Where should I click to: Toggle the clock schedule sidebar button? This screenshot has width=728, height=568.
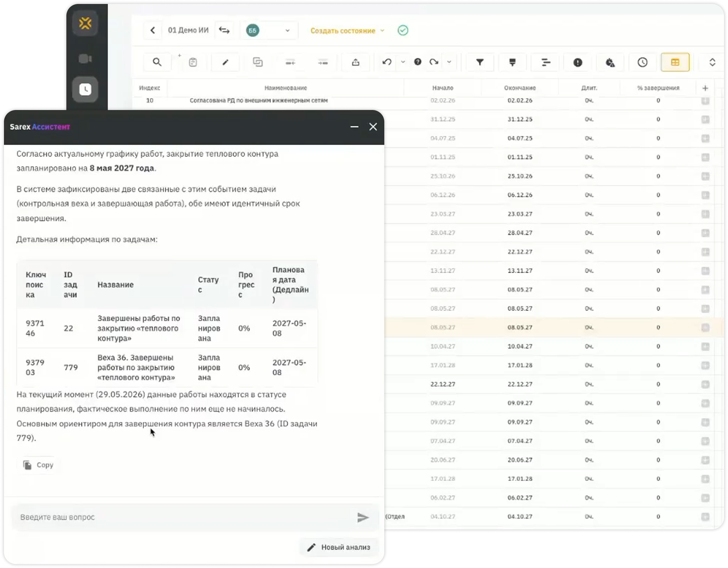tap(85, 90)
